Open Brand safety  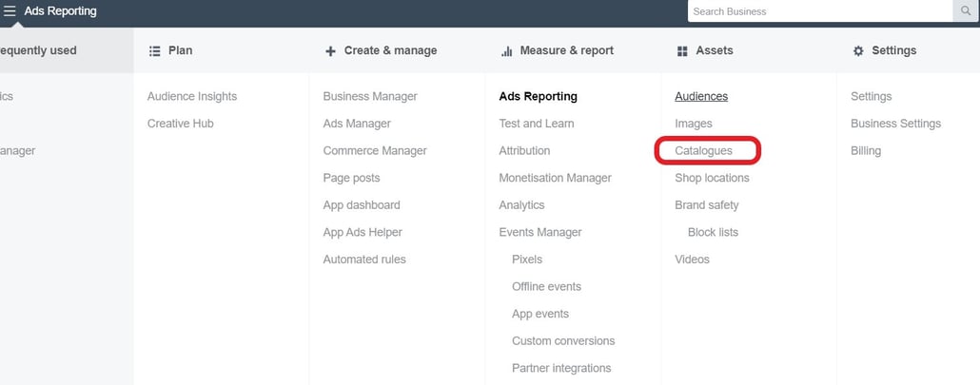706,204
